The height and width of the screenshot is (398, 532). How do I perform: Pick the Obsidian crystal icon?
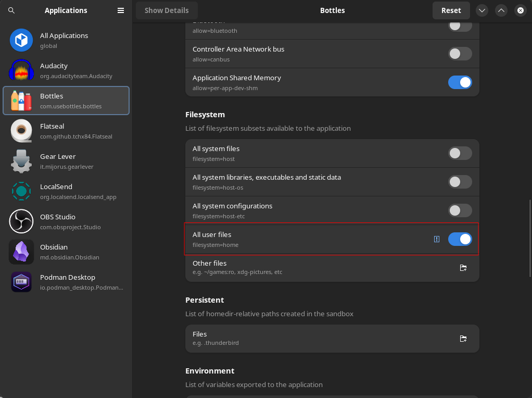(21, 252)
